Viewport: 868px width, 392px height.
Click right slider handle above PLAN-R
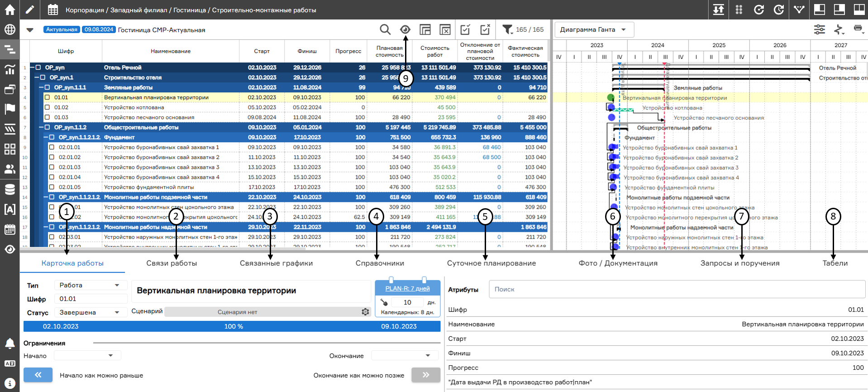[x=424, y=280]
